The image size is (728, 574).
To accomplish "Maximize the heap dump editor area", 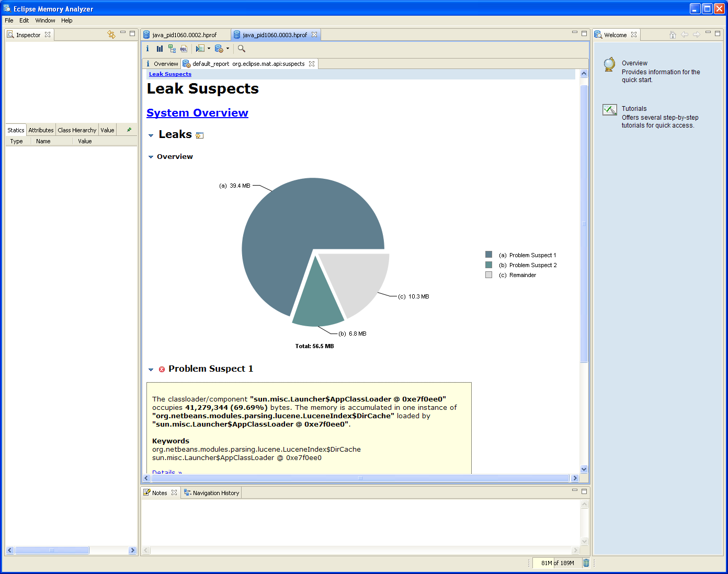I will (584, 33).
